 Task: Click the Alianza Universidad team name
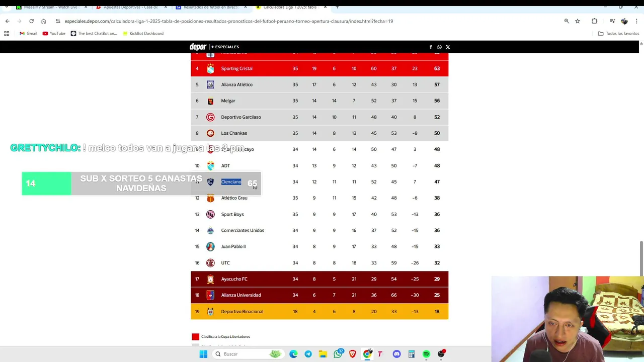click(x=241, y=295)
